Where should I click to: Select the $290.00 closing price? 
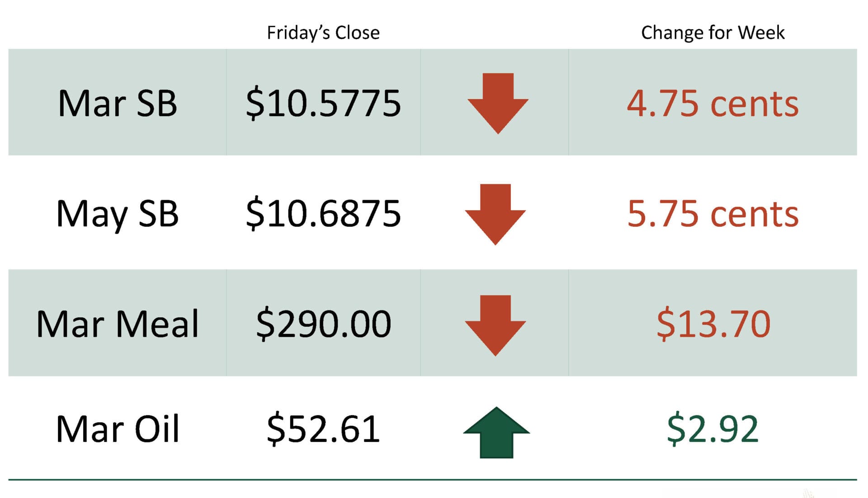coord(323,324)
